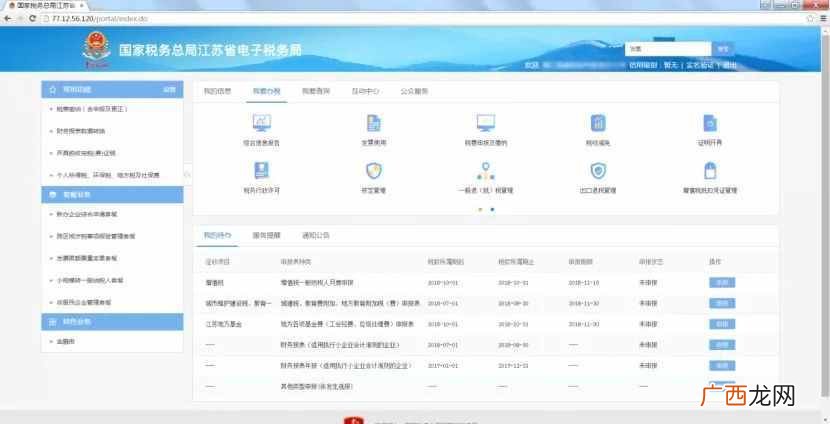This screenshot has height=424, width=830.
Task: Switch to the 通知公告 tab
Action: pyautogui.click(x=315, y=236)
